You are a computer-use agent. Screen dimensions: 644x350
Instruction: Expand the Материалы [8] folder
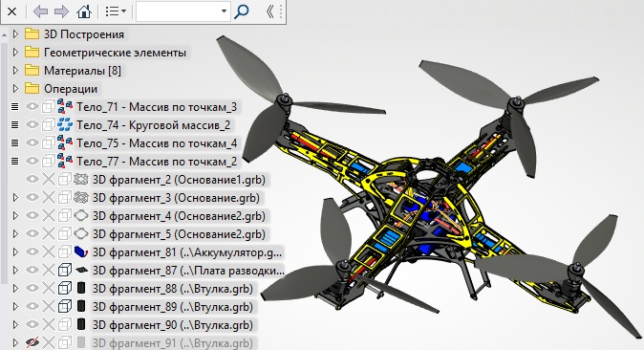(x=15, y=71)
